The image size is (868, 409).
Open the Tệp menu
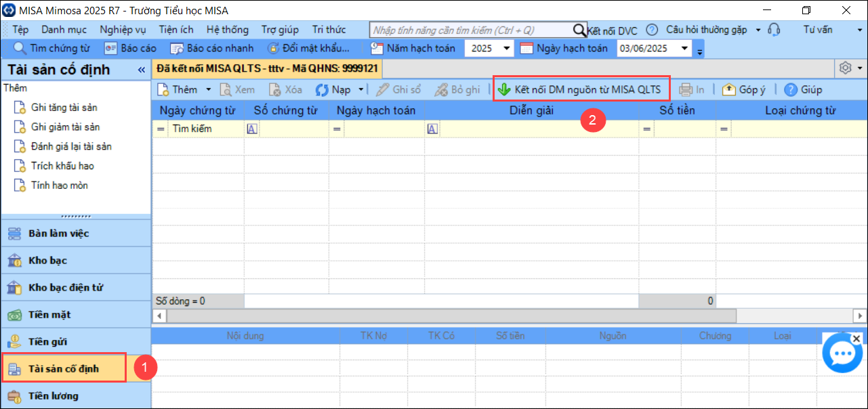pos(20,30)
